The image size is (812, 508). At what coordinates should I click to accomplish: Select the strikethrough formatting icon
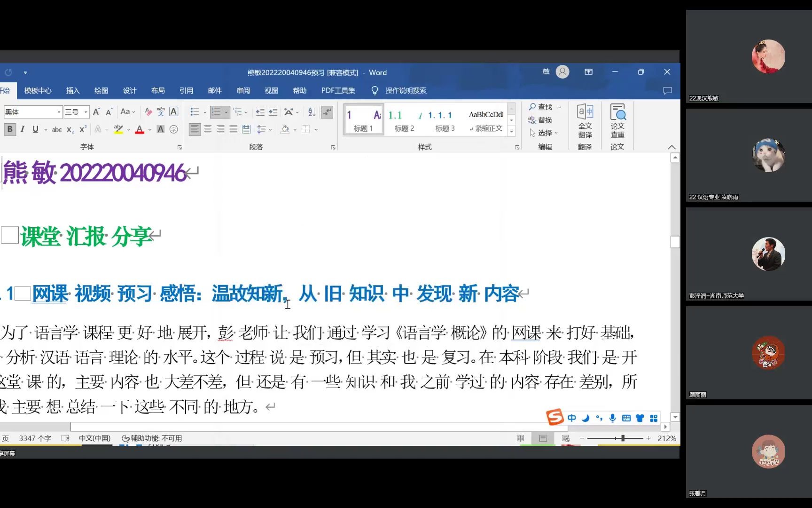(x=56, y=129)
